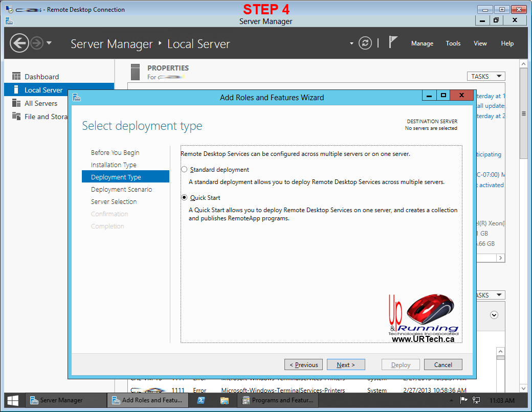The width and height of the screenshot is (532, 412).
Task: Open PowerShell from the taskbar
Action: tap(201, 400)
